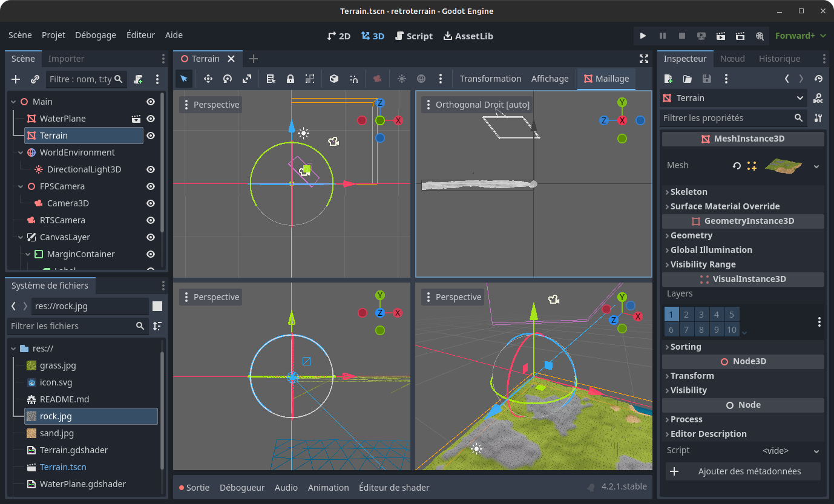Toggle the sun preview icon in toolbar
Viewport: 834px width, 504px height.
(402, 79)
